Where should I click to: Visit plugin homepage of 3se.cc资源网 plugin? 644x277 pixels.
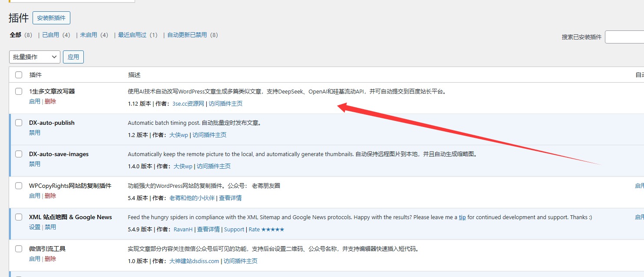click(x=225, y=103)
